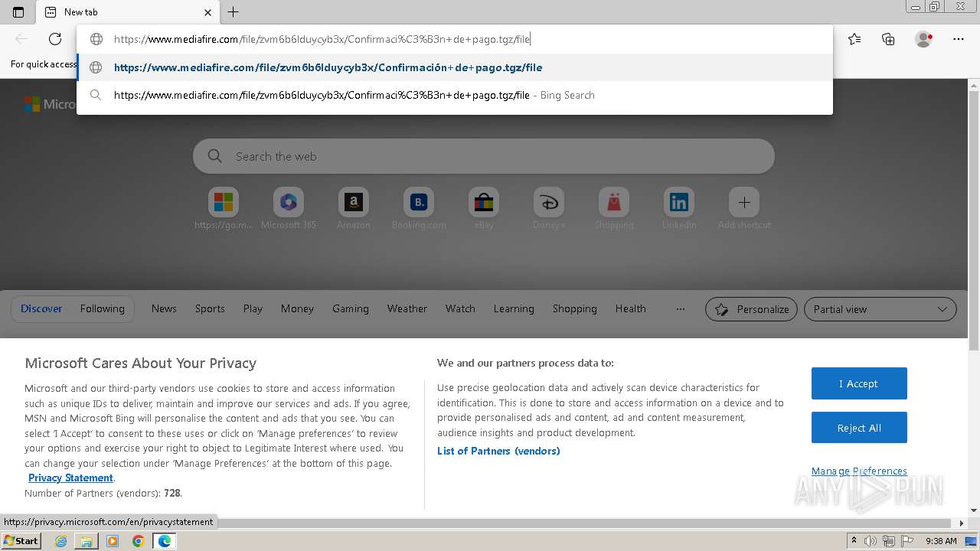Choose the bold mediafire URL suggestion

(x=455, y=67)
